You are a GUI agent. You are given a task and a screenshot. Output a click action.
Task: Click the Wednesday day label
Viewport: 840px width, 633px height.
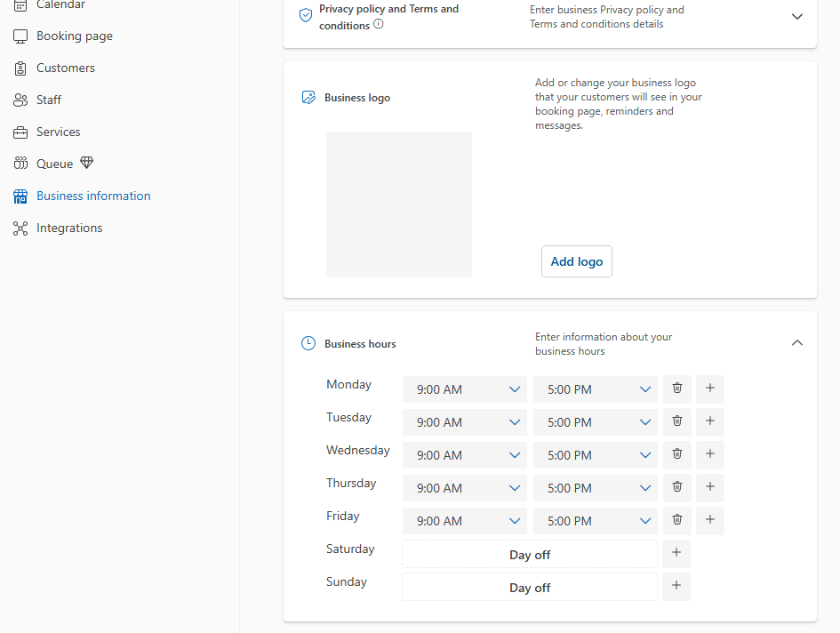(358, 451)
